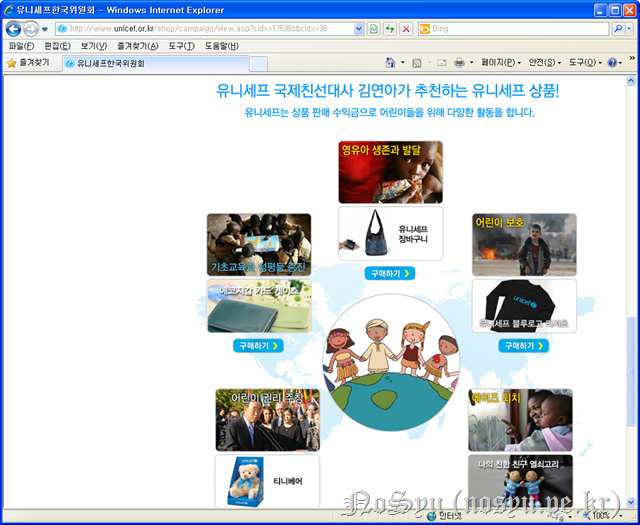
Task: Click the browser Back arrow button
Action: point(14,29)
